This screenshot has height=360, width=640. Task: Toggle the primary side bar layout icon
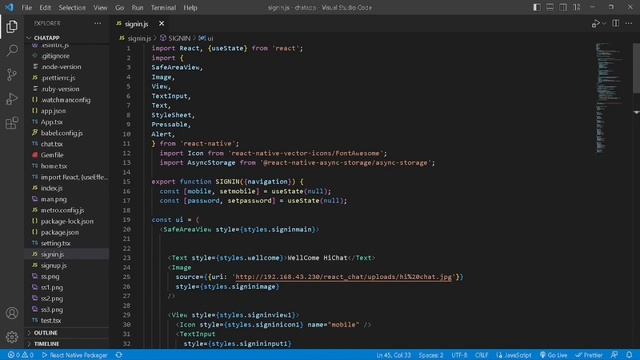537,7
